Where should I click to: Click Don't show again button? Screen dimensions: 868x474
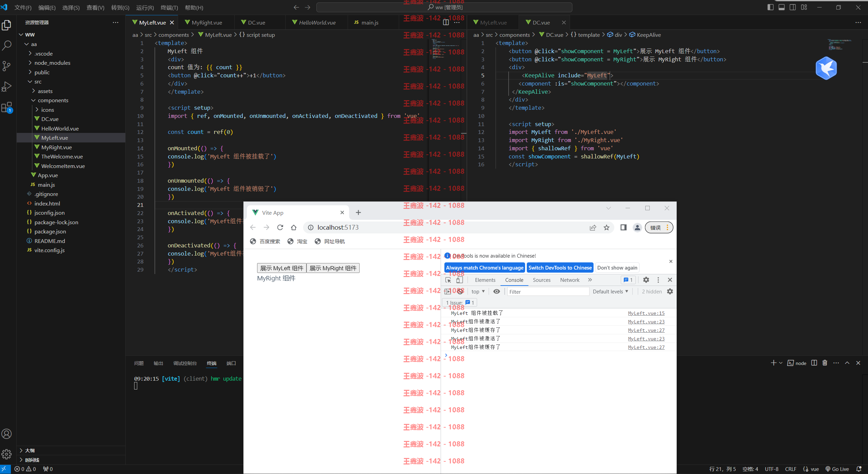coord(617,267)
